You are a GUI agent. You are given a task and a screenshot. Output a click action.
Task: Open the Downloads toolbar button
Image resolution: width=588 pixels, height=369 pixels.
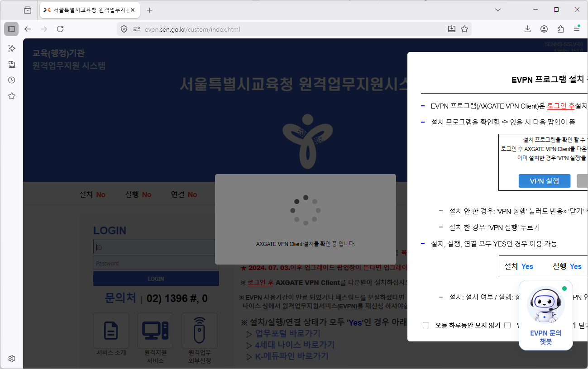click(527, 29)
